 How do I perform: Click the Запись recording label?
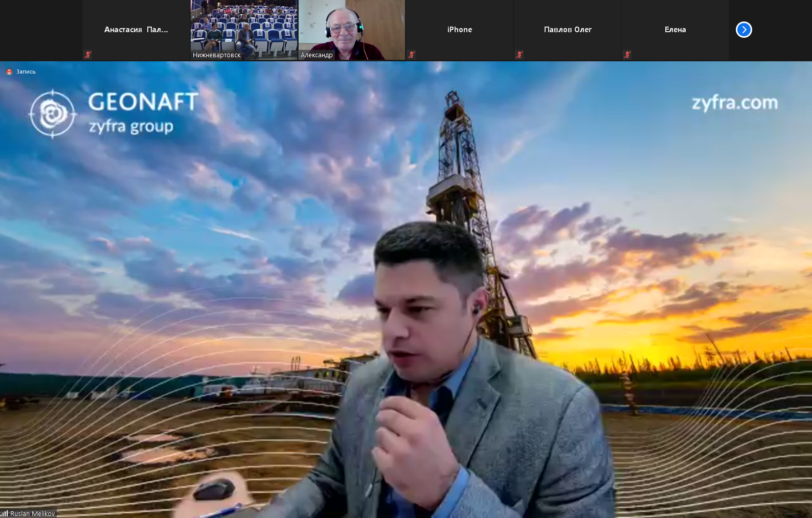[26, 72]
